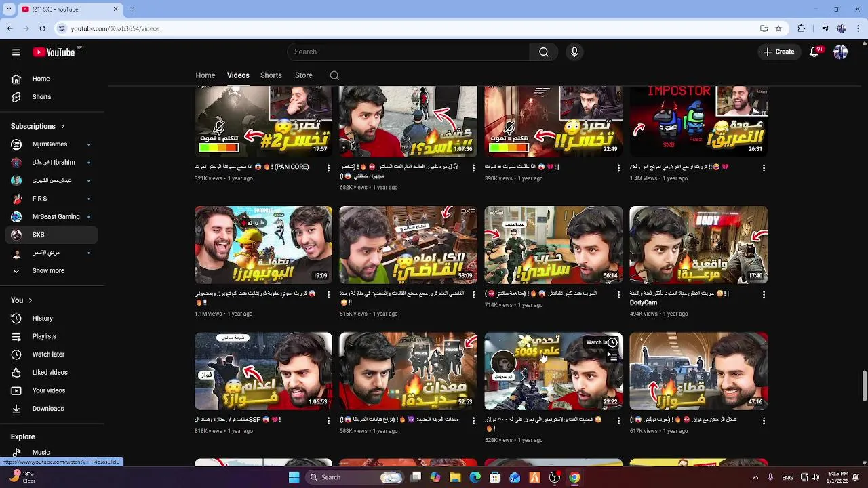Click the browser back arrow
This screenshot has height=488, width=868.
[x=10, y=28]
